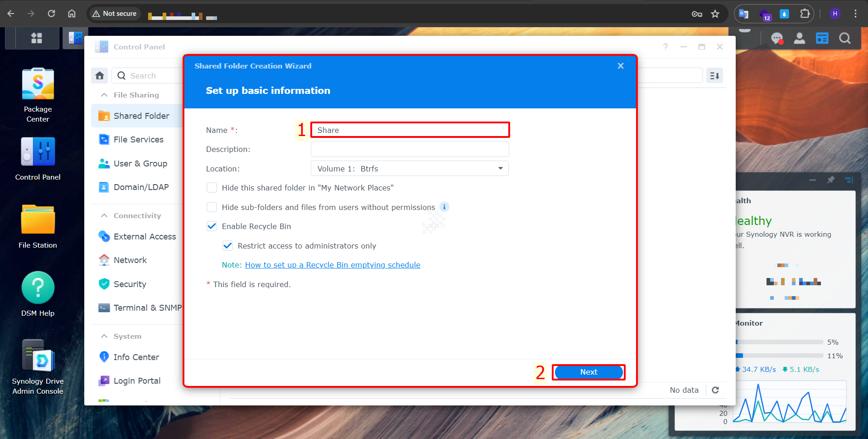Click the Description input field

[x=410, y=149]
